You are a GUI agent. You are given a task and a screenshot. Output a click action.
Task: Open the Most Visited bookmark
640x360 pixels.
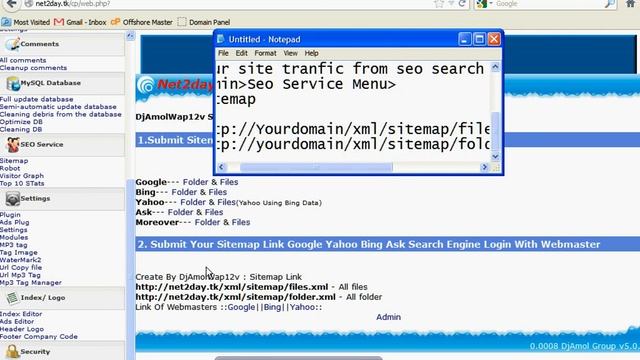25,22
